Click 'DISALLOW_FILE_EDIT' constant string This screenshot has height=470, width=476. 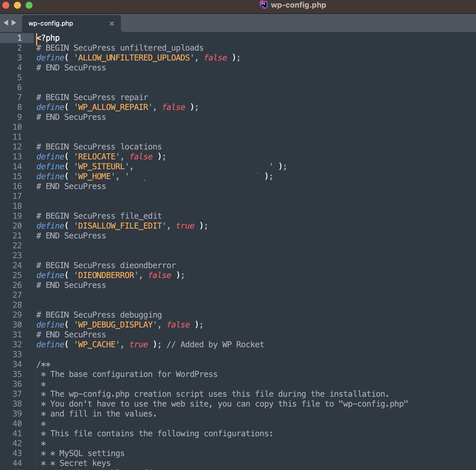click(120, 226)
